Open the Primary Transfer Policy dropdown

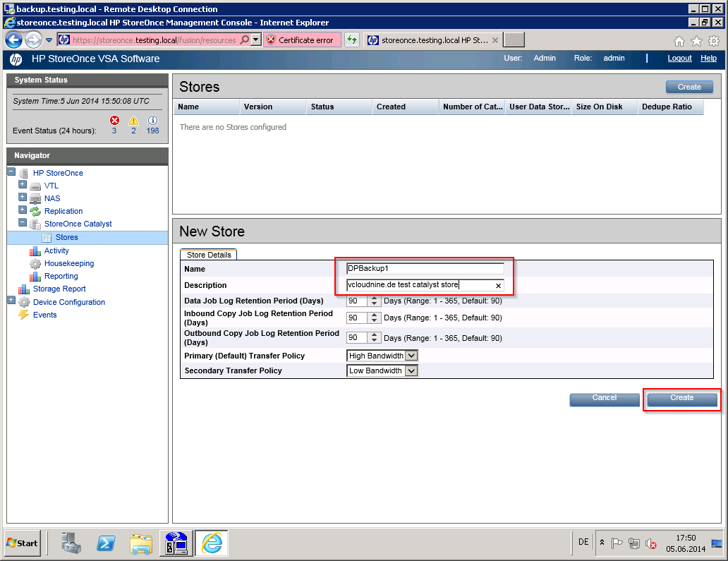(x=411, y=356)
